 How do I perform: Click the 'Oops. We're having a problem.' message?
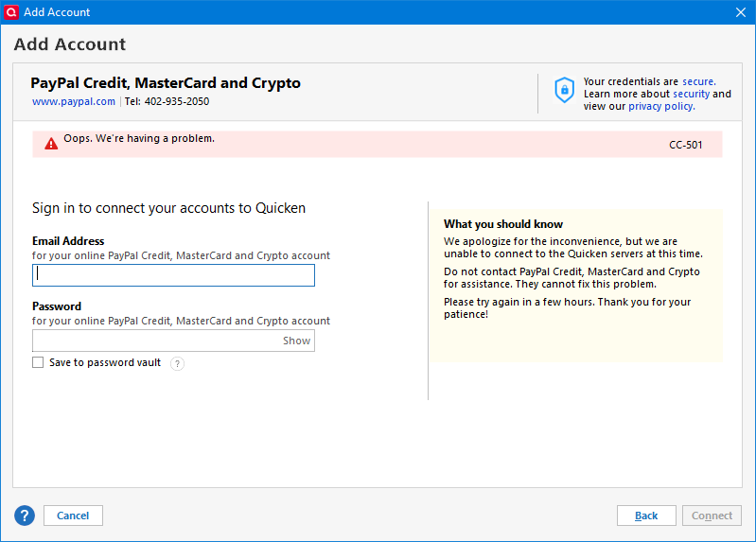pyautogui.click(x=139, y=138)
